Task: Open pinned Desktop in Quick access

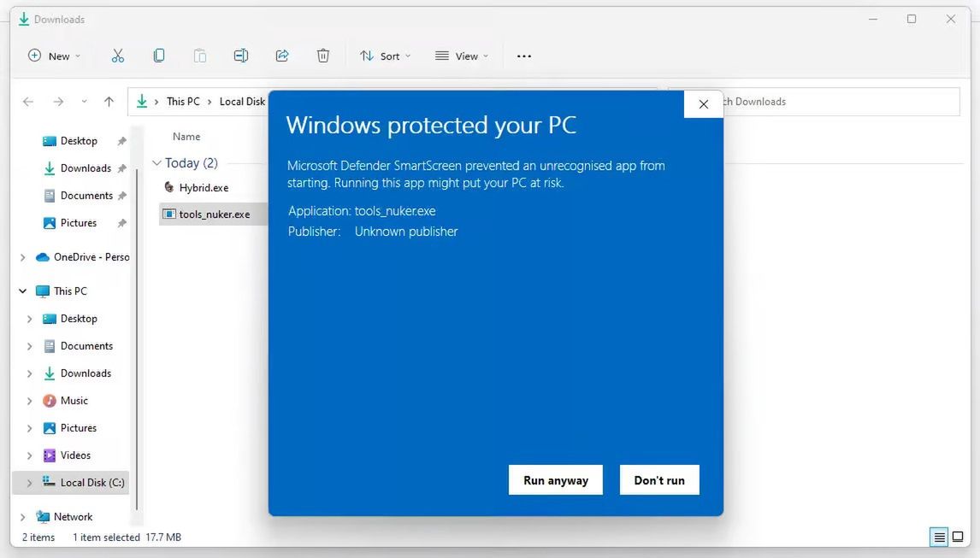Action: 79,141
